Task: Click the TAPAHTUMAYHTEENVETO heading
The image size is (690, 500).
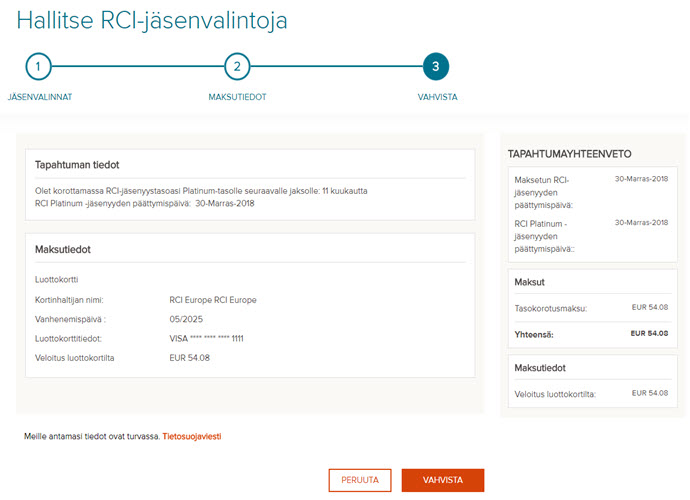Action: pos(569,154)
